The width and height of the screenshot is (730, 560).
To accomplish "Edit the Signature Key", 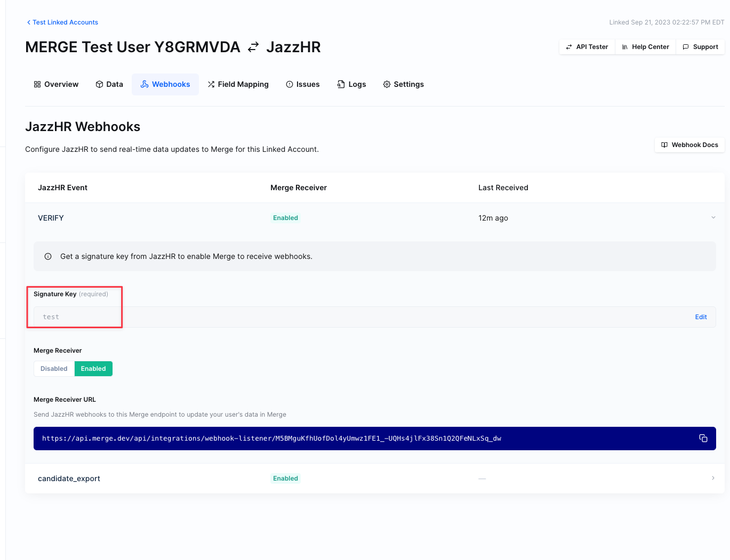I will [701, 317].
